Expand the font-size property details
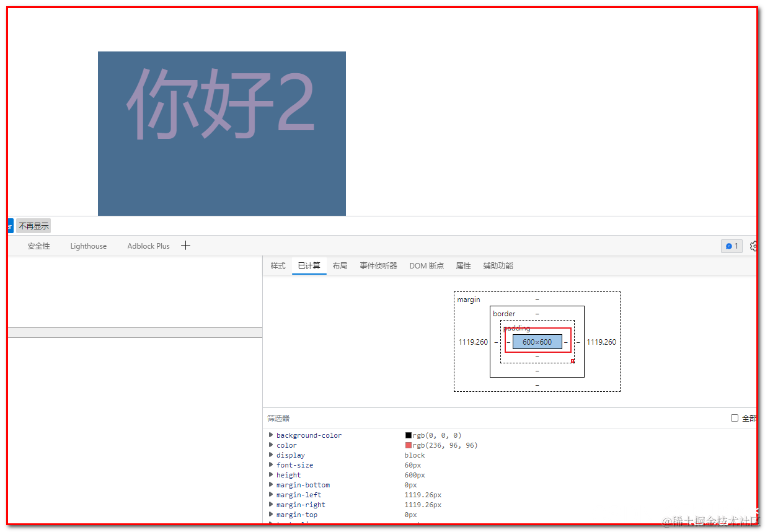 [x=271, y=464]
